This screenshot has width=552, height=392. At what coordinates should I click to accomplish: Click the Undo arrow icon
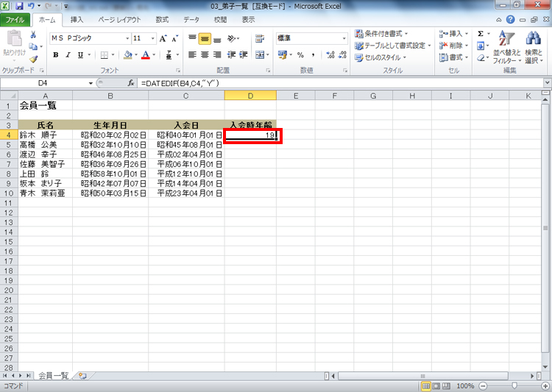31,6
